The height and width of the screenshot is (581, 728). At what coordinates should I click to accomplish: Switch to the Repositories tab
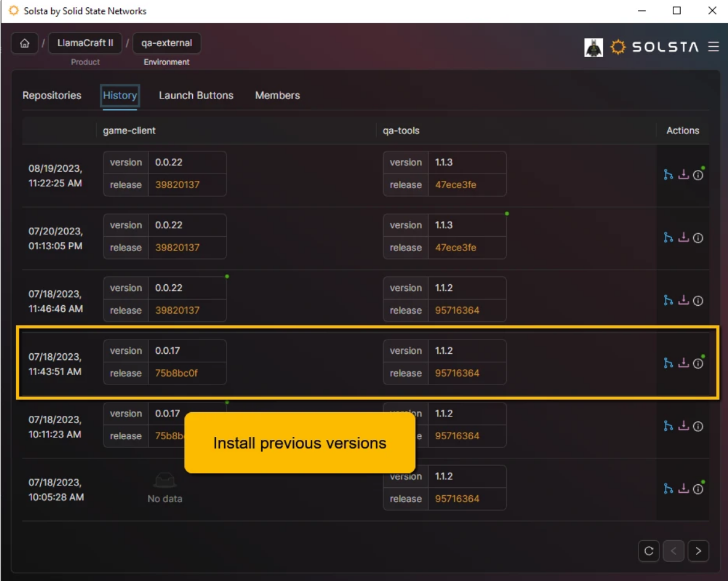click(x=52, y=96)
